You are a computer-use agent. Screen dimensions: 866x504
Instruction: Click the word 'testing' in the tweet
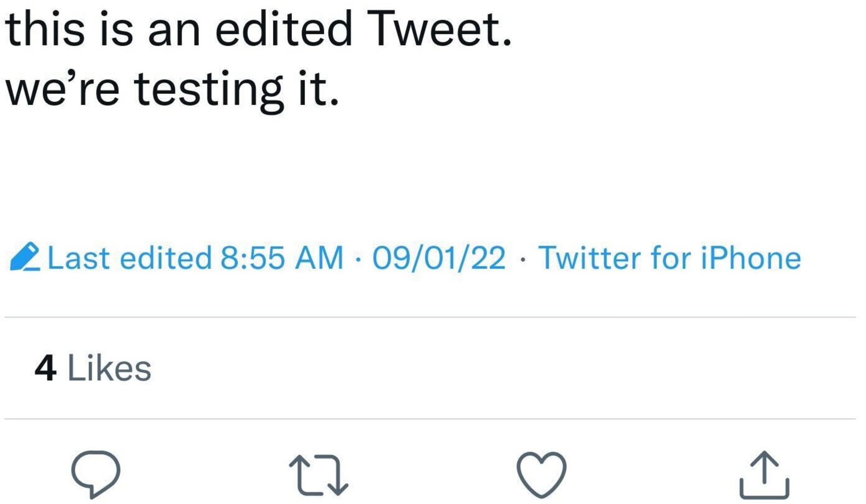tap(209, 89)
